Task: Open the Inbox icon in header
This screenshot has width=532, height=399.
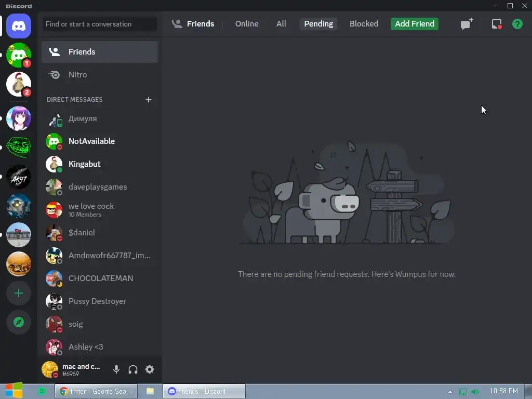Action: point(497,24)
